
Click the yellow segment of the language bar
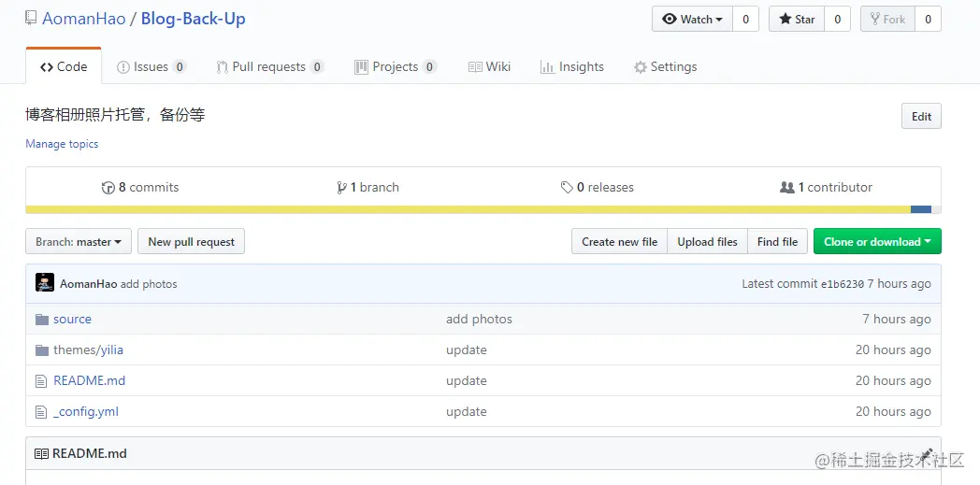tap(468, 209)
